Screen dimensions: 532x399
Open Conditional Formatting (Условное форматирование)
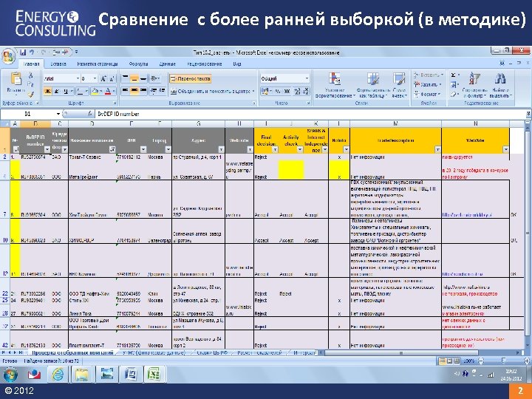(335, 85)
